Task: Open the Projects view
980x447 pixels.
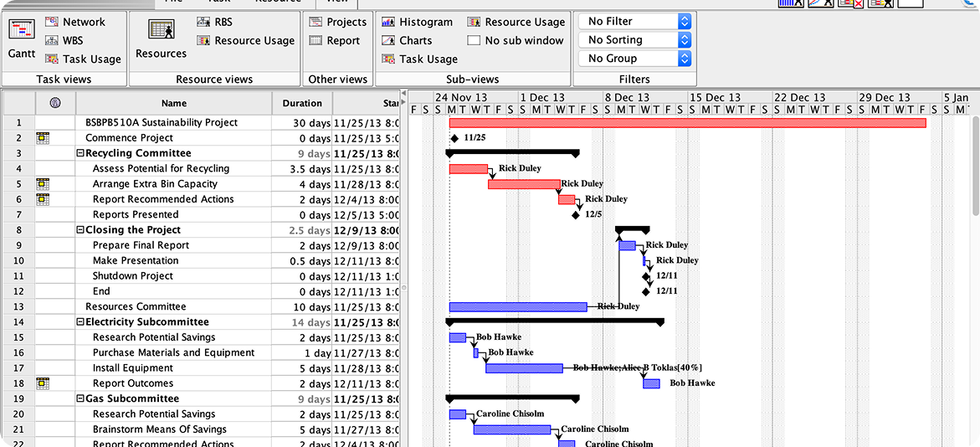Action: point(337,22)
